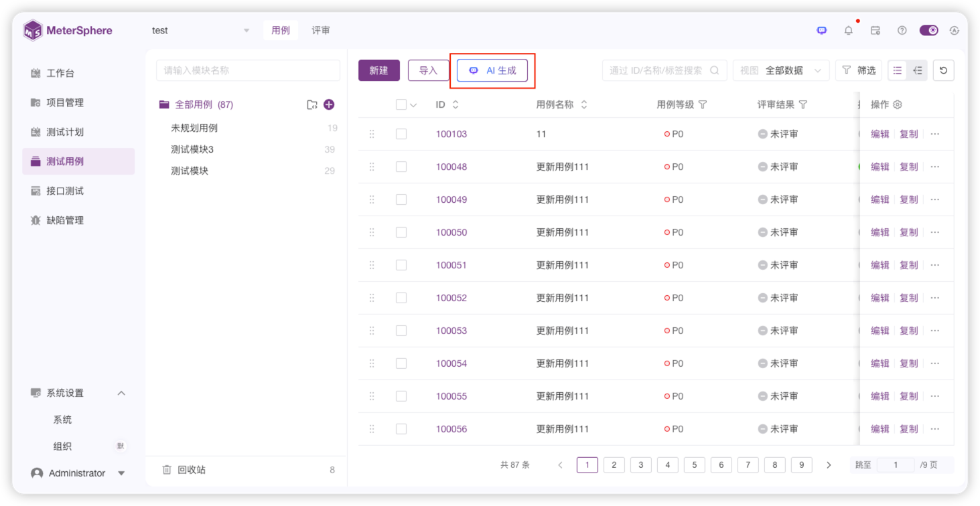Image resolution: width=980 pixels, height=506 pixels.
Task: Click the drag handle of case 100050
Action: point(372,232)
